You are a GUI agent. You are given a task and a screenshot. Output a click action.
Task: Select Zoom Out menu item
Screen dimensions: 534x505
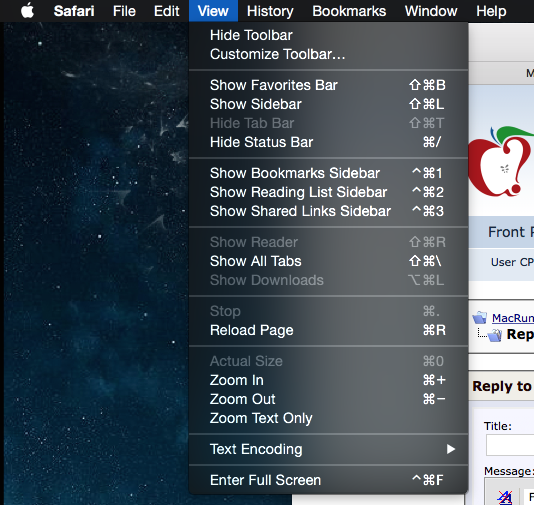point(328,399)
